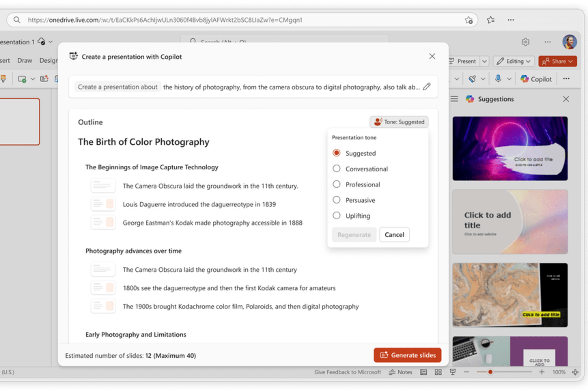
Task: Click Give Feedback to Microsoft
Action: coord(347,372)
